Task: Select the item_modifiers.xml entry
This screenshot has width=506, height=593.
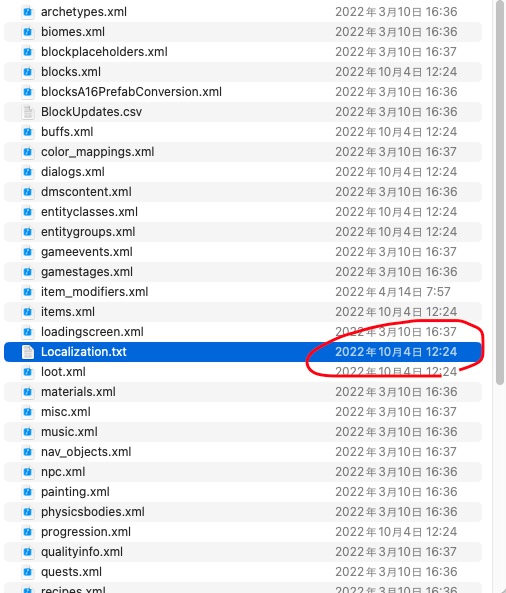Action: 95,292
